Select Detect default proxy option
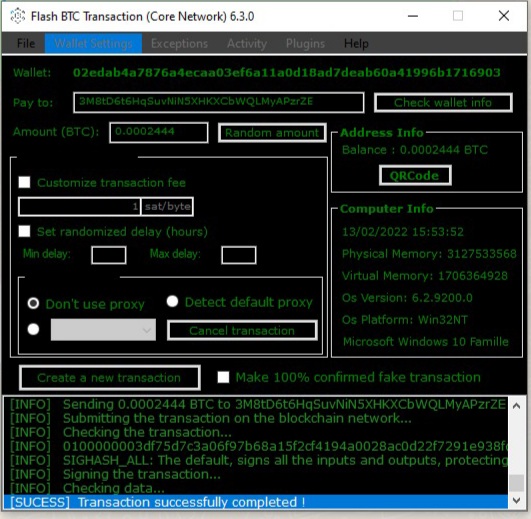The width and height of the screenshot is (531, 519). click(x=172, y=301)
